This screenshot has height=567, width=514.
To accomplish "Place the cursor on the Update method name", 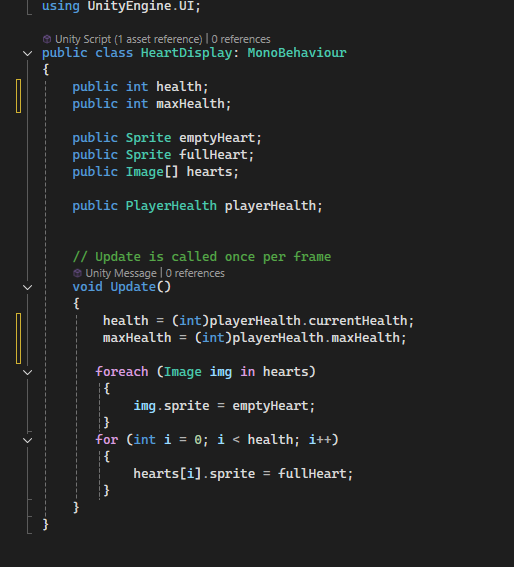I will [x=133, y=287].
